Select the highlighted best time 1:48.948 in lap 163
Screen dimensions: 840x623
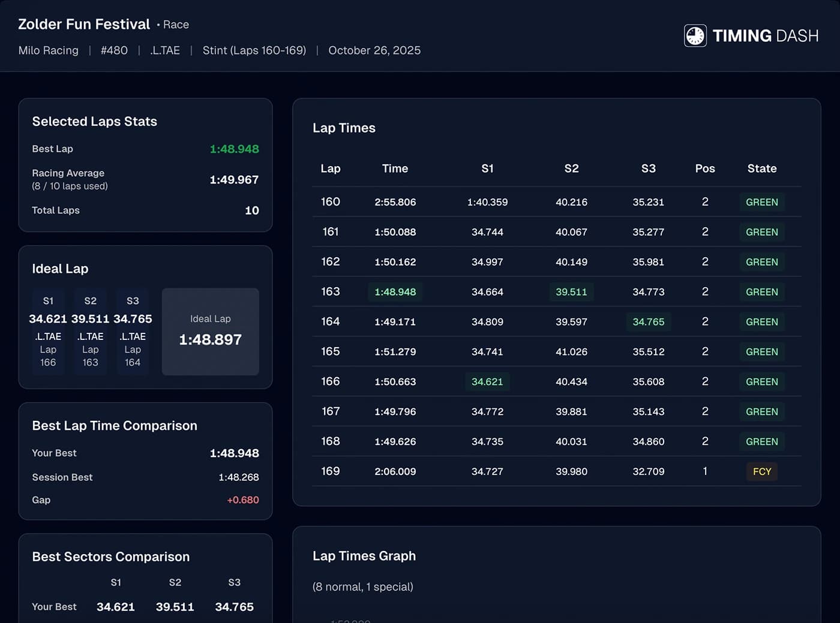tap(395, 292)
